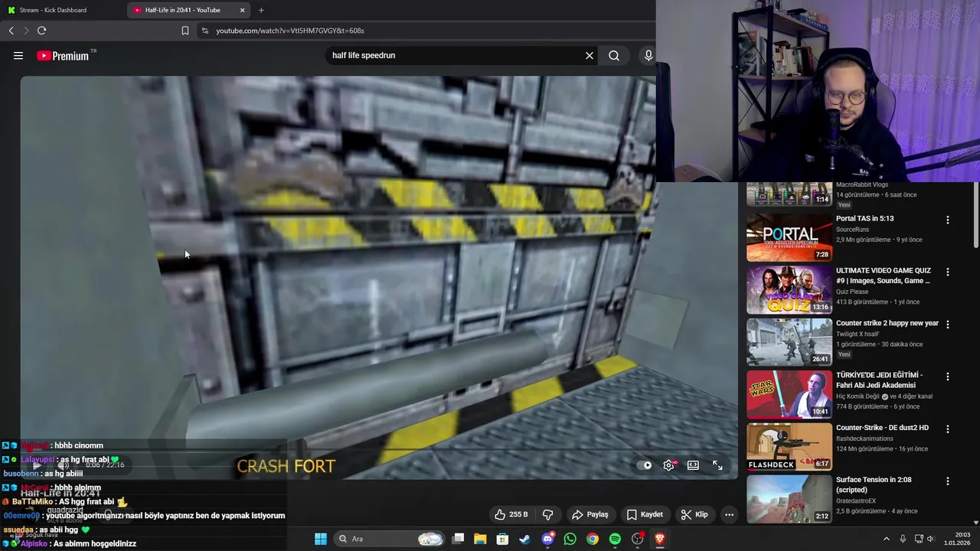
Task: Open options menu for Portal TAS in 5:13
Action: (x=947, y=220)
